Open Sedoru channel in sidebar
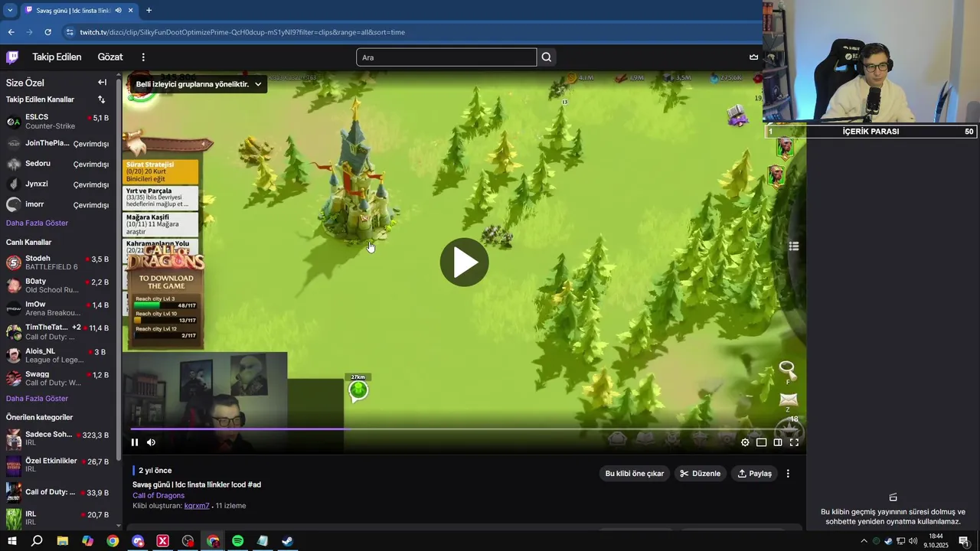The image size is (980, 551). point(59,164)
